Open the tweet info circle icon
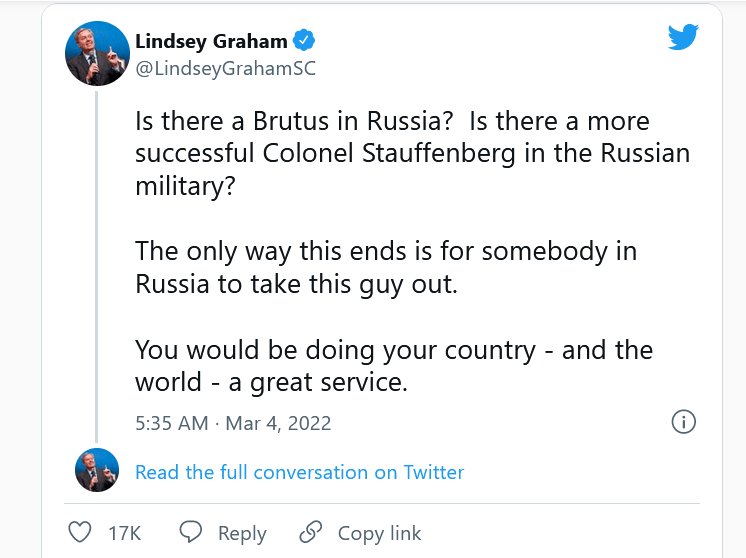The height and width of the screenshot is (558, 746). pos(683,422)
